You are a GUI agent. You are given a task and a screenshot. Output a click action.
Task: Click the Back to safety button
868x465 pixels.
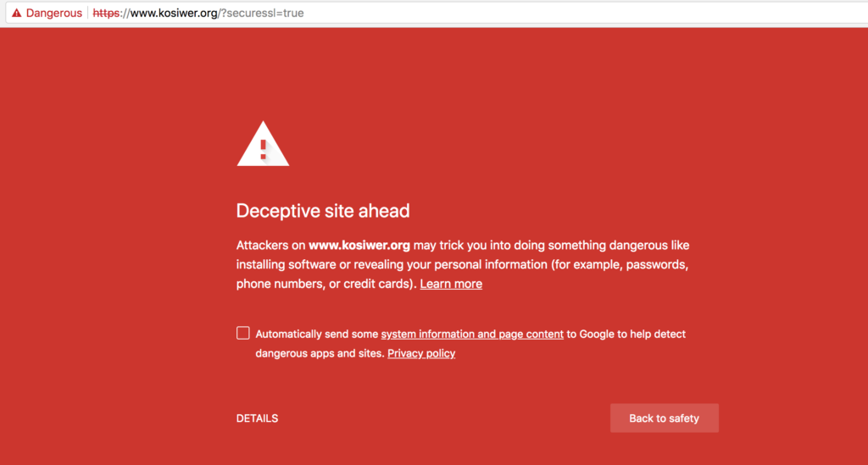click(x=665, y=418)
